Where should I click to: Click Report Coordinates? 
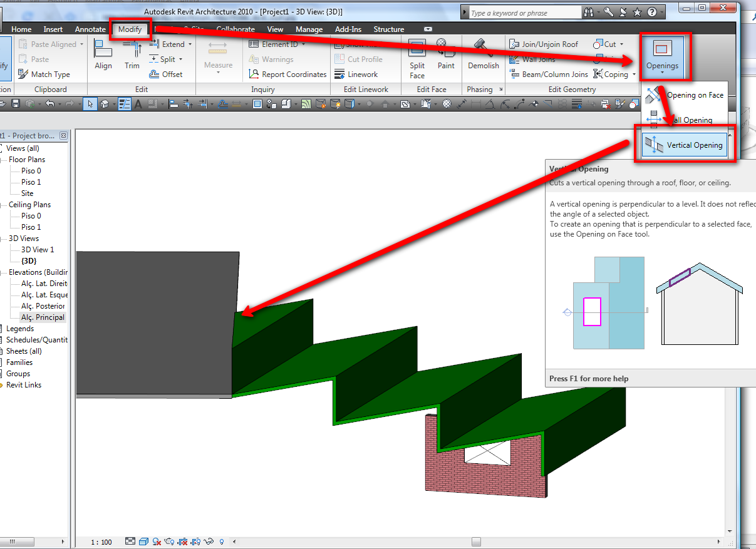click(x=287, y=74)
